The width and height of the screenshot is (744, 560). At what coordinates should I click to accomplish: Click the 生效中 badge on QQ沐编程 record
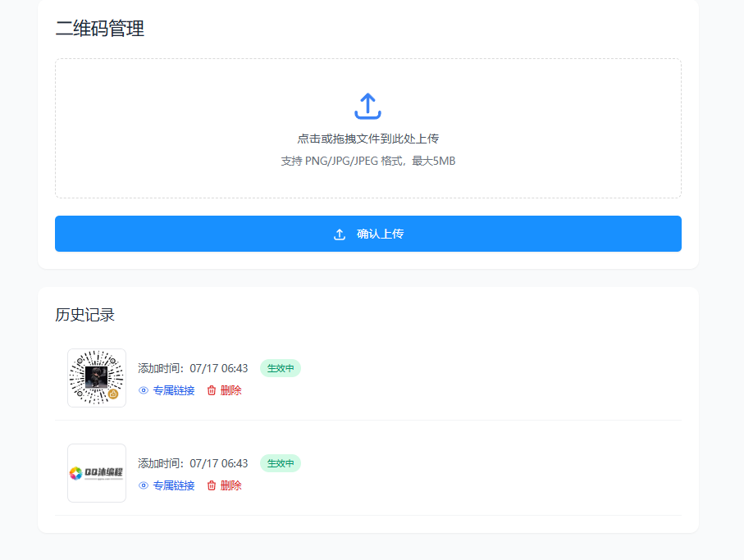click(x=281, y=463)
